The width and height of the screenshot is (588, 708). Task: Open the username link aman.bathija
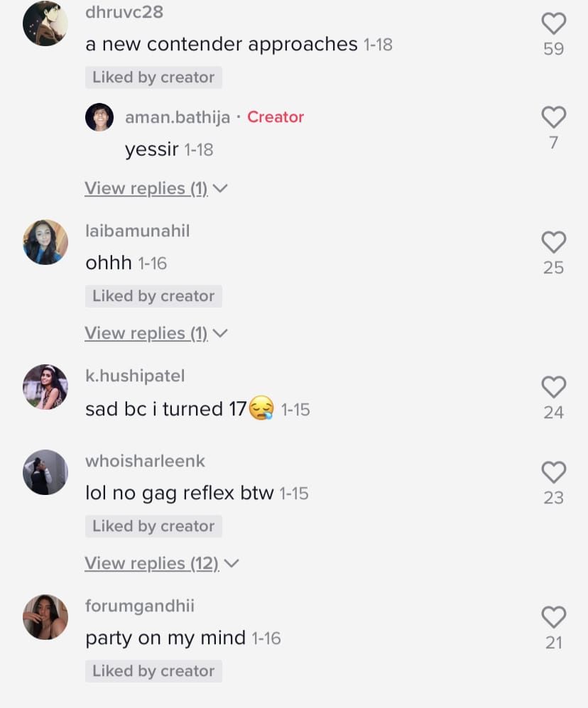click(x=178, y=117)
